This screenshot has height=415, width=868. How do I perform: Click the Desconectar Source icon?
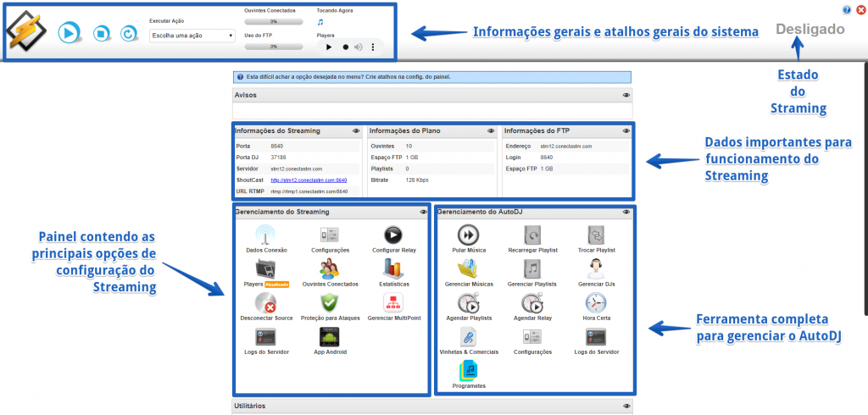click(266, 302)
